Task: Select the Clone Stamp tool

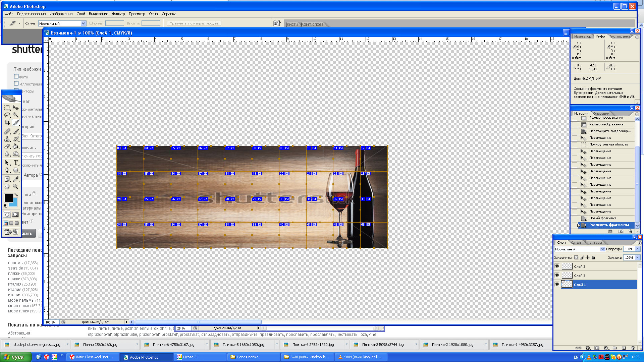Action: tap(7, 139)
